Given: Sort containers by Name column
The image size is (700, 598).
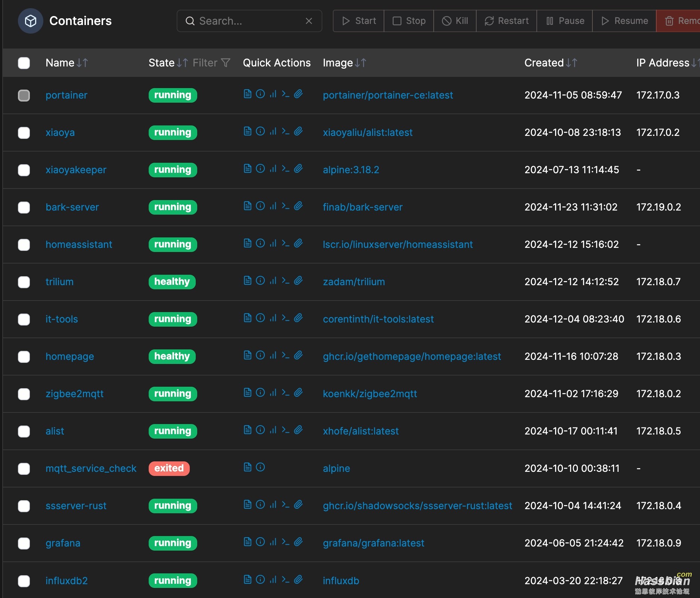Looking at the screenshot, I should pos(67,63).
